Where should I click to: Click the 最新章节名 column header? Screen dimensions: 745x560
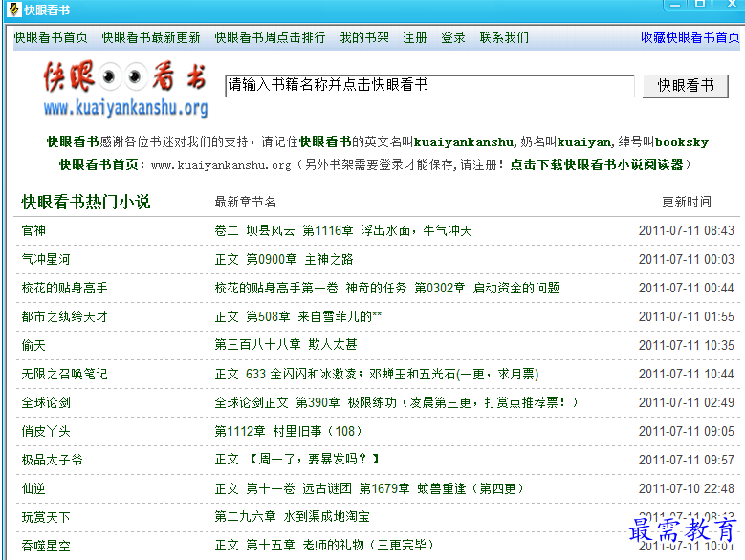click(245, 203)
